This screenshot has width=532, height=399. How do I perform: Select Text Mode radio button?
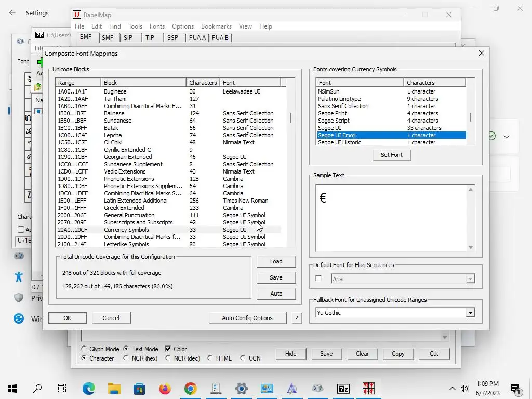[126, 349]
